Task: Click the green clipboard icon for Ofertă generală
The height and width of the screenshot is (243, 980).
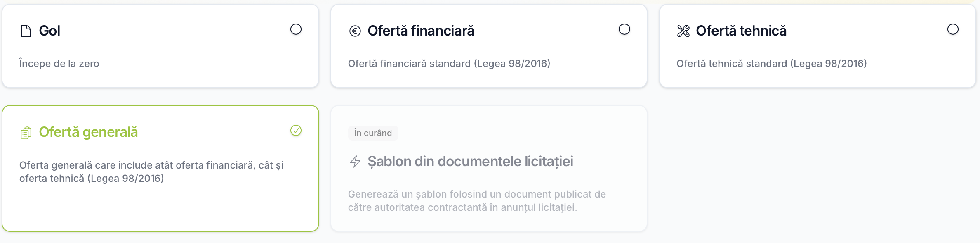Action: coord(26,133)
